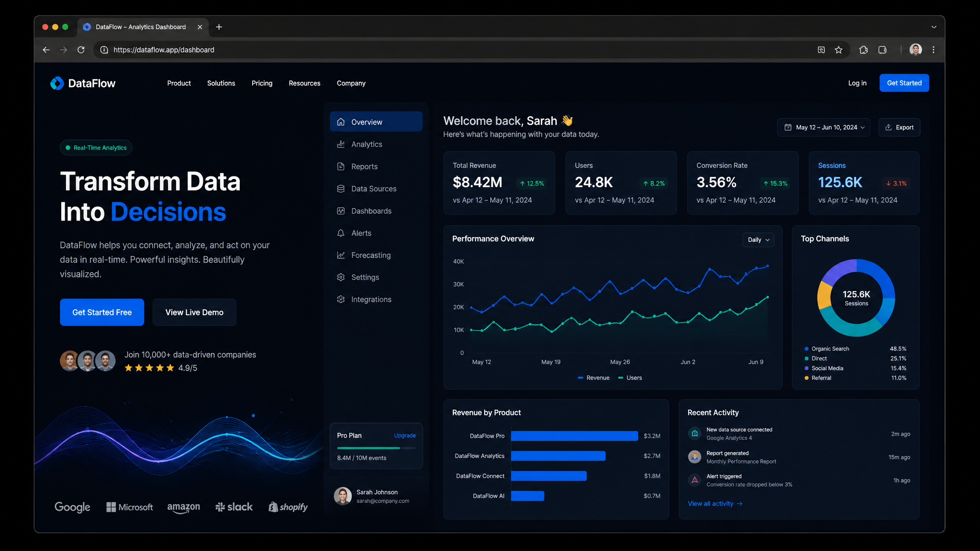Click the Sessions metric card

[x=864, y=183]
